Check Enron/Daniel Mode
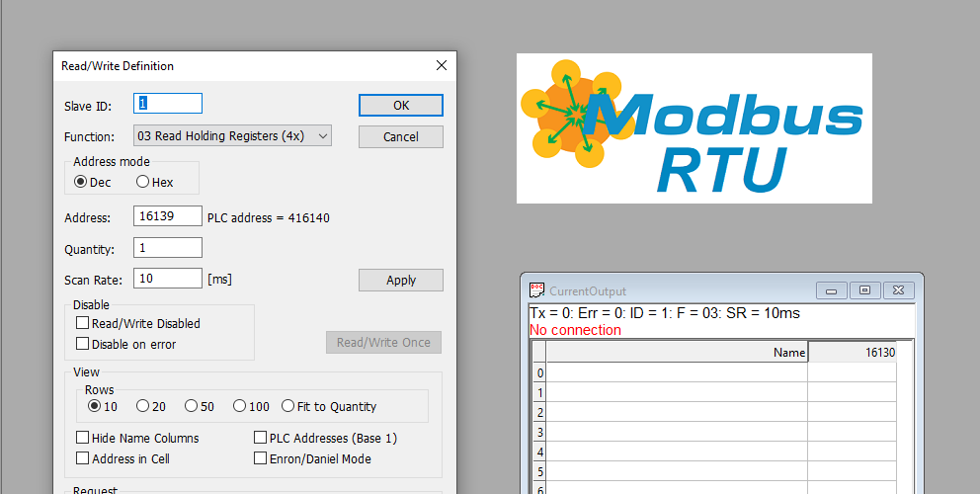This screenshot has height=494, width=980. pyautogui.click(x=312, y=458)
